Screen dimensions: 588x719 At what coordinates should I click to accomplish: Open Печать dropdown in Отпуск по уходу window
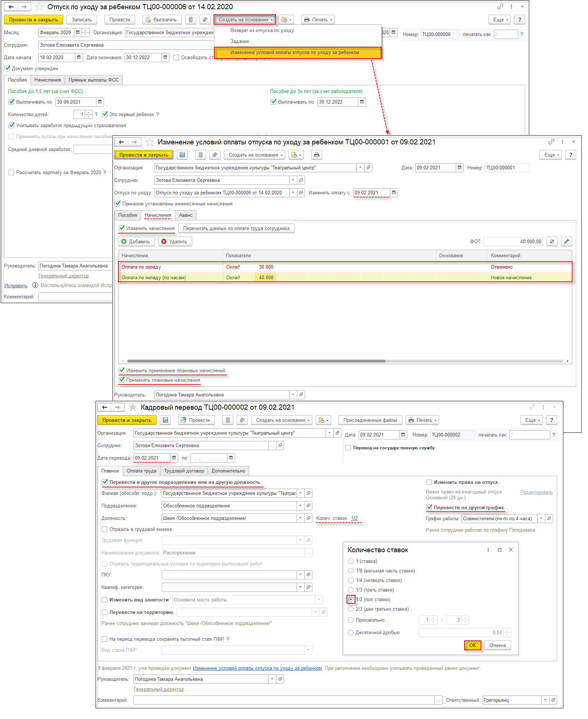pyautogui.click(x=318, y=20)
